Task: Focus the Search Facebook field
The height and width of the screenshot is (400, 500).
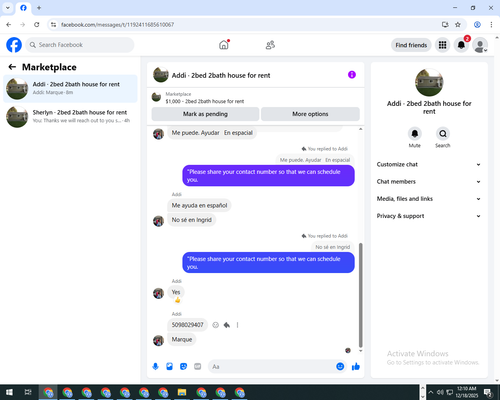Action: [x=80, y=45]
